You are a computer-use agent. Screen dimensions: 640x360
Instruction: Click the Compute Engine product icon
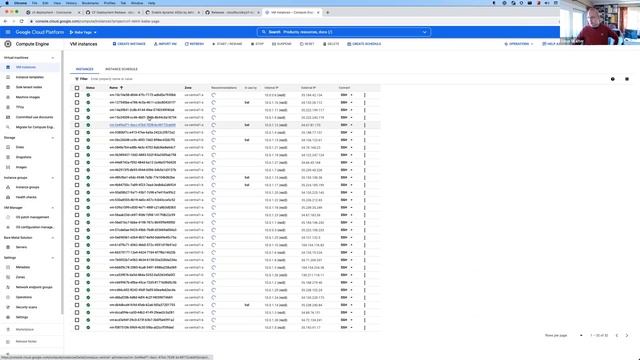(8, 44)
